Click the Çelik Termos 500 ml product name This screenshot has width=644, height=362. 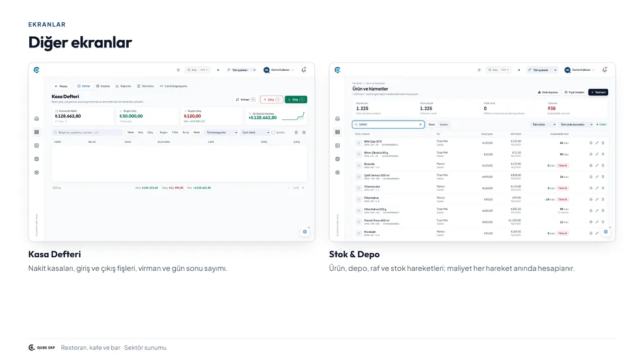(376, 175)
